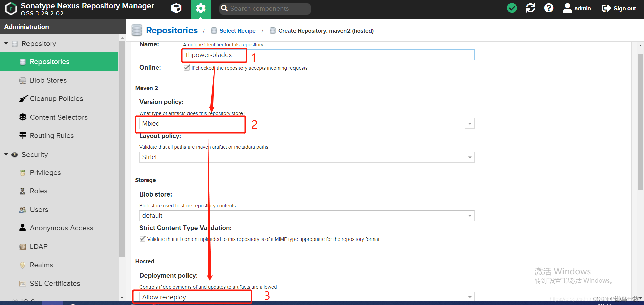
Task: Click the Blob Stores sidebar icon
Action: pyautogui.click(x=23, y=81)
